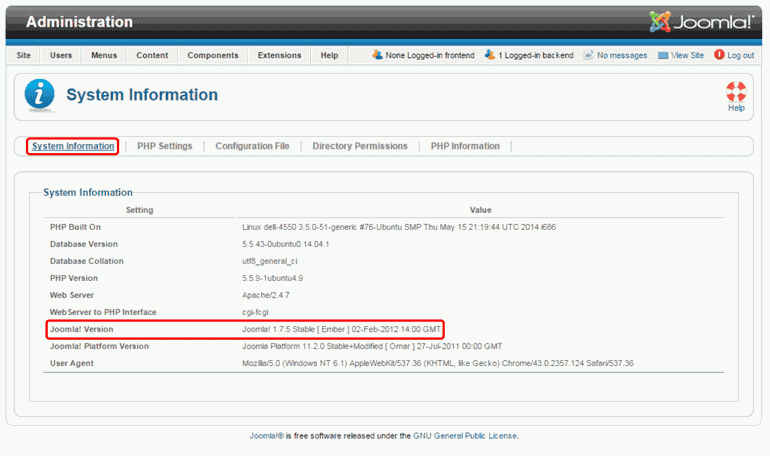770x456 pixels.
Task: Click the View Site monitor icon
Action: 663,55
